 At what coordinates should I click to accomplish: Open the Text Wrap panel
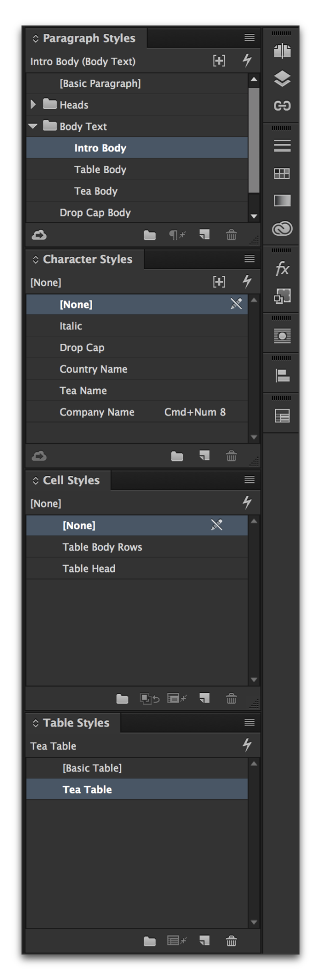pyautogui.click(x=282, y=336)
